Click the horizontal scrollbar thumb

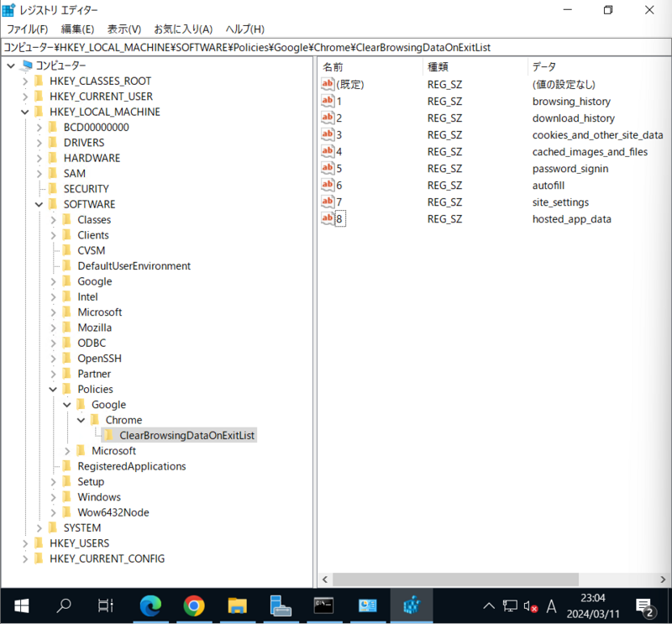pyautogui.click(x=455, y=579)
